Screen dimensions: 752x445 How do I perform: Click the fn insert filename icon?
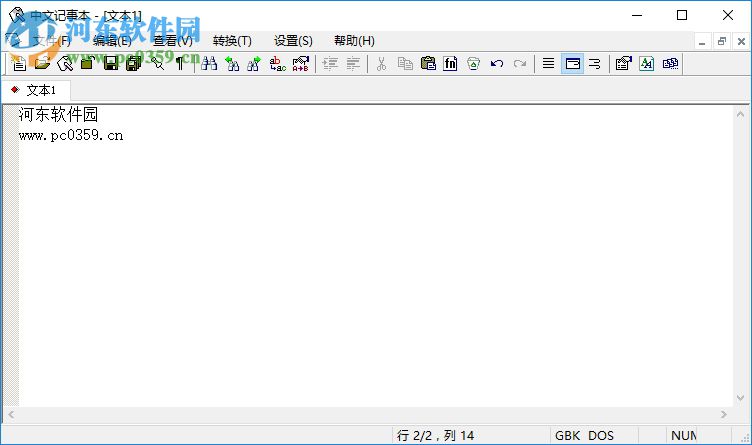pos(450,63)
